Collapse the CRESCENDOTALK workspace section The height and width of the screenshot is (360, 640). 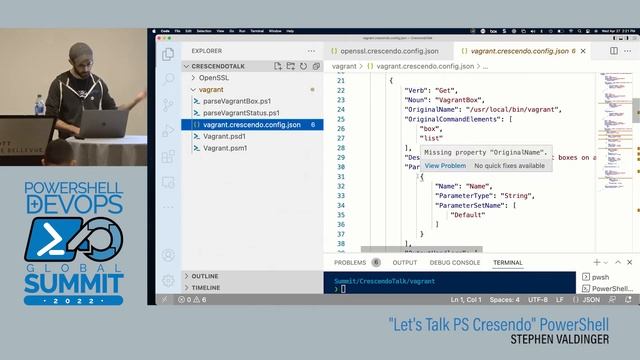[218, 66]
